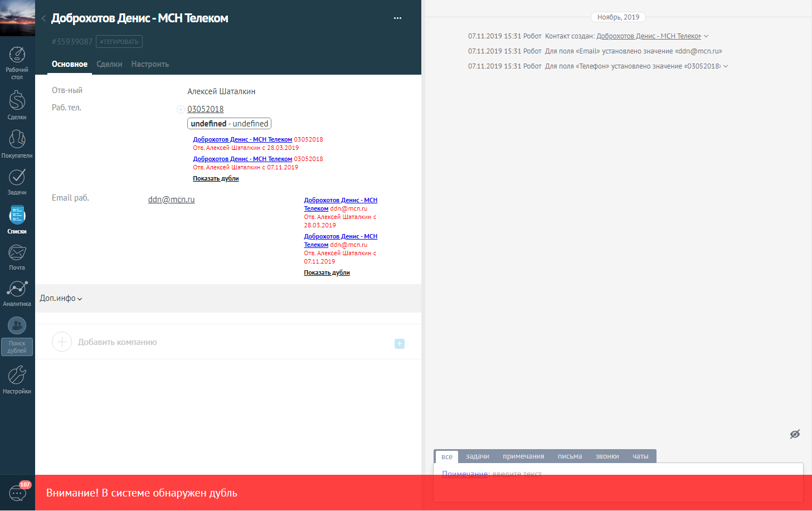
Task: Open the Задачи tasks icon
Action: point(17,182)
